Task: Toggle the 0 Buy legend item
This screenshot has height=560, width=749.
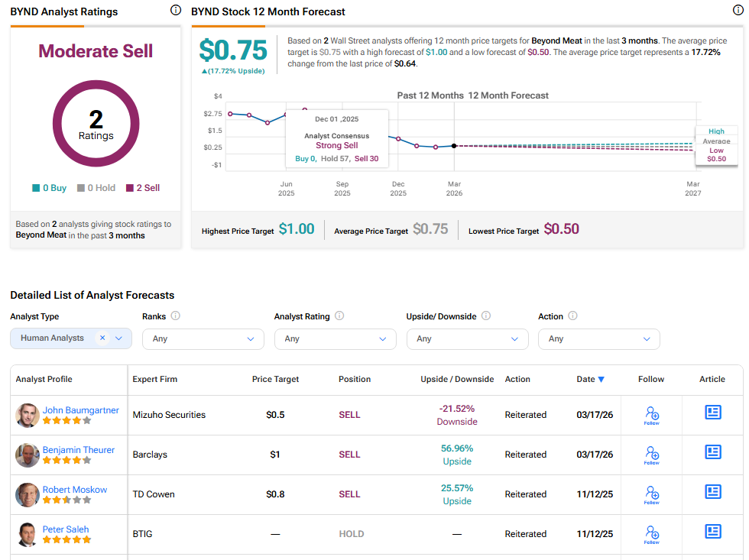Action: 49,188
